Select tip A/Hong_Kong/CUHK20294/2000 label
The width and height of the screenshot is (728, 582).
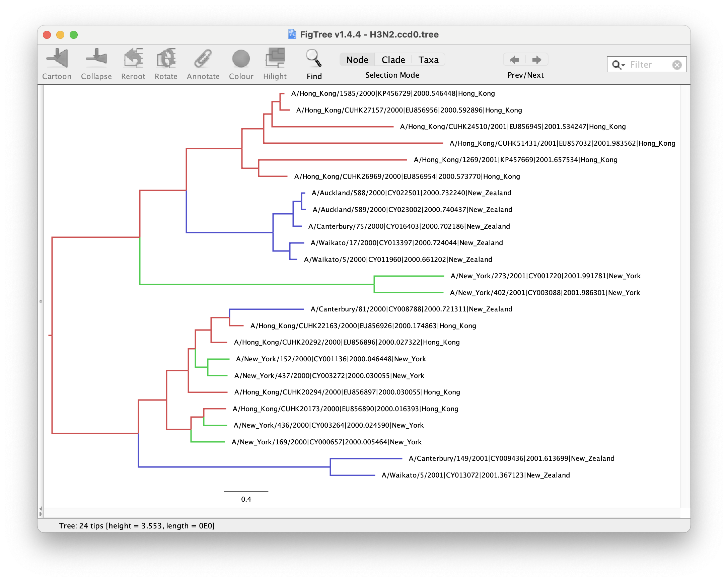click(x=347, y=392)
